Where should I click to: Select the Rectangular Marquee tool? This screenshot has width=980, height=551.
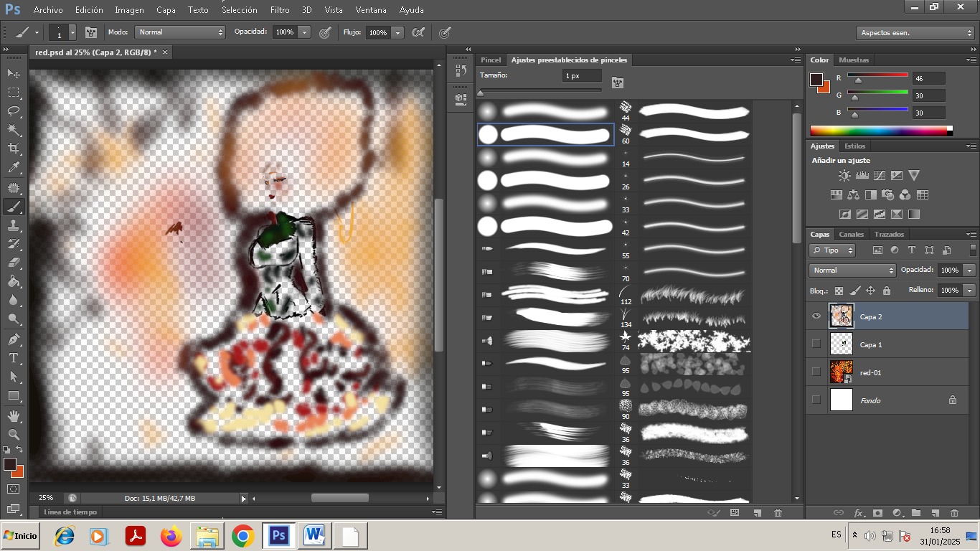point(14,93)
